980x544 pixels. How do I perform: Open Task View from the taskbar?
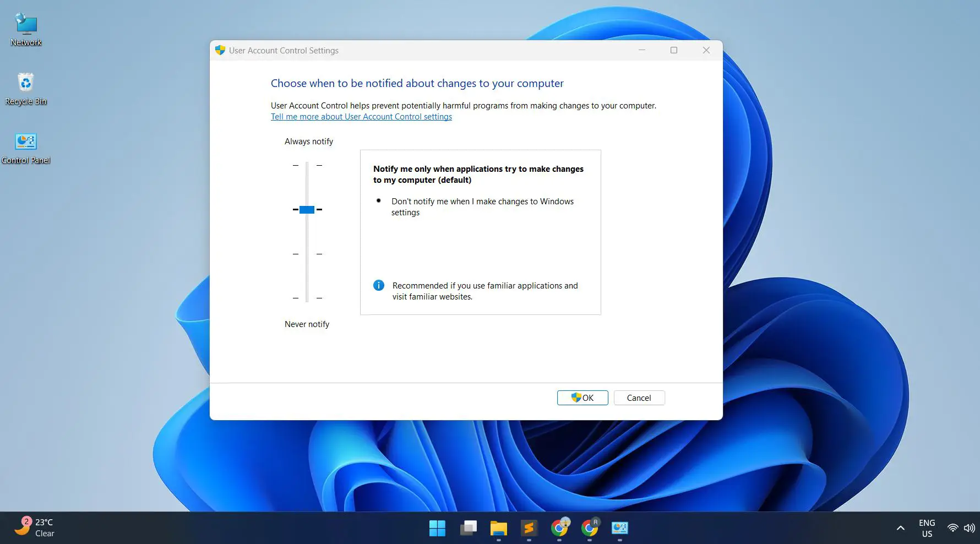[468, 527]
